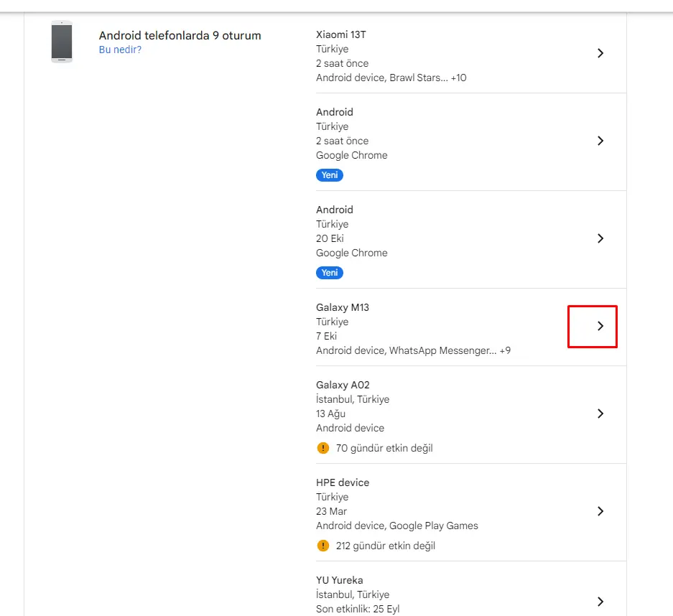Select the HPE device entry title

click(x=343, y=482)
